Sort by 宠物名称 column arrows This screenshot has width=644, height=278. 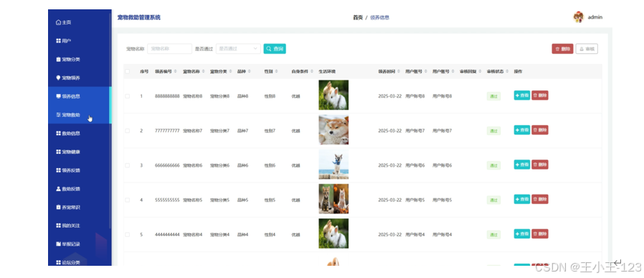(x=203, y=72)
